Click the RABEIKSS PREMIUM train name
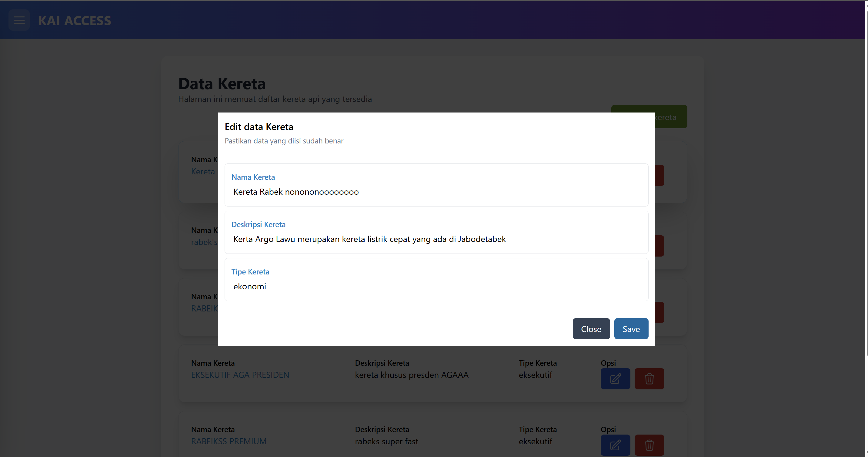Image resolution: width=868 pixels, height=457 pixels. [x=229, y=441]
